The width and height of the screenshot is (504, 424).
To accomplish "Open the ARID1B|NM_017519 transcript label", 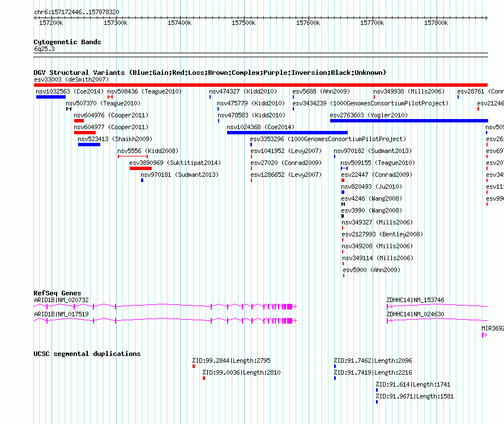I will coord(61,314).
